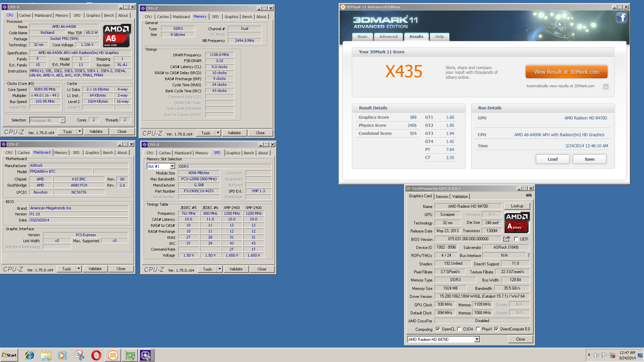Open the Slot #1 memory slot dropdown
The image size is (644, 362).
172,166
